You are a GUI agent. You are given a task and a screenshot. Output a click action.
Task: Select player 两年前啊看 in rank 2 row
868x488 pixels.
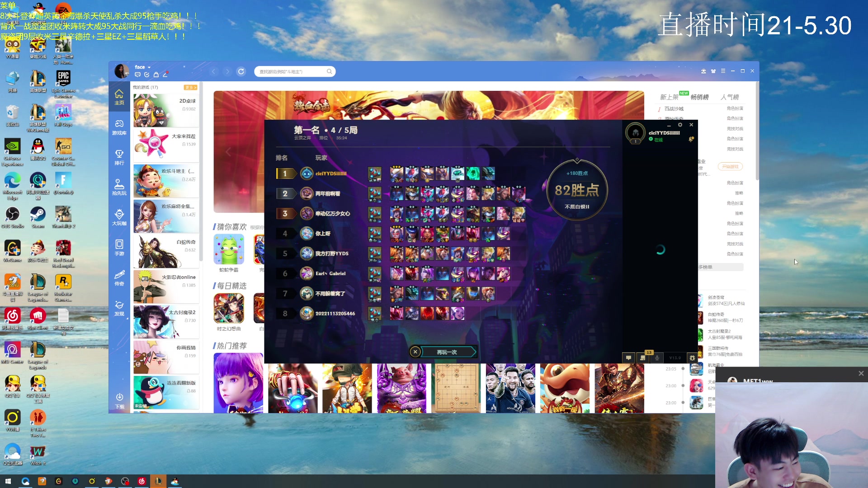click(x=328, y=193)
